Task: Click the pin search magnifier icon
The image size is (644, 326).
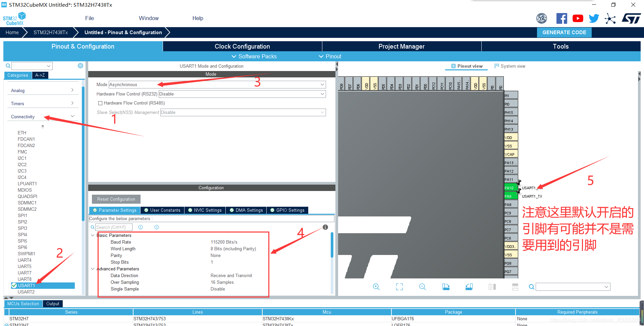Action: [532, 287]
